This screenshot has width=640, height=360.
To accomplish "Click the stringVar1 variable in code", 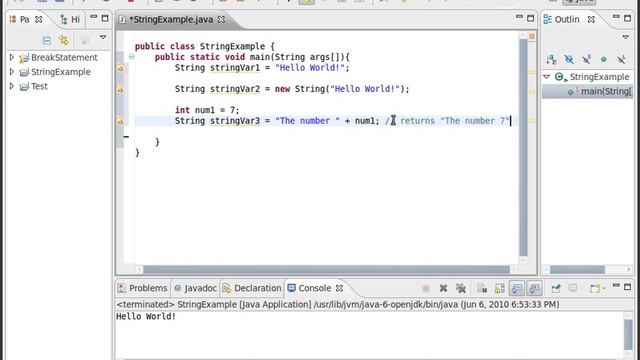I will (235, 68).
